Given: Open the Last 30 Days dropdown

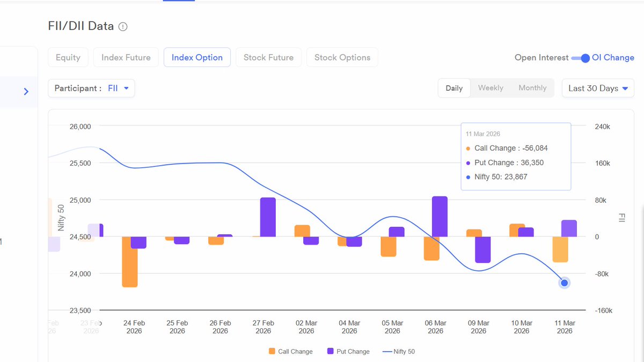Looking at the screenshot, I should click(598, 88).
